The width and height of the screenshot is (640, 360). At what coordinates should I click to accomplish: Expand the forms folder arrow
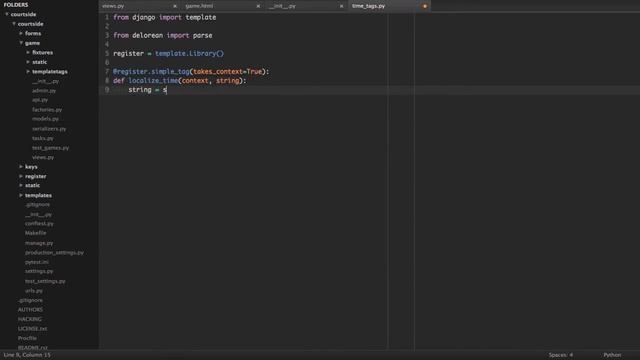(21, 33)
